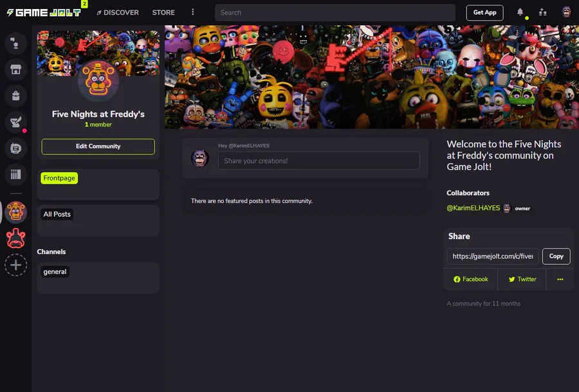The height and width of the screenshot is (392, 579).
Task: Click the share URL field
Action: pyautogui.click(x=493, y=256)
